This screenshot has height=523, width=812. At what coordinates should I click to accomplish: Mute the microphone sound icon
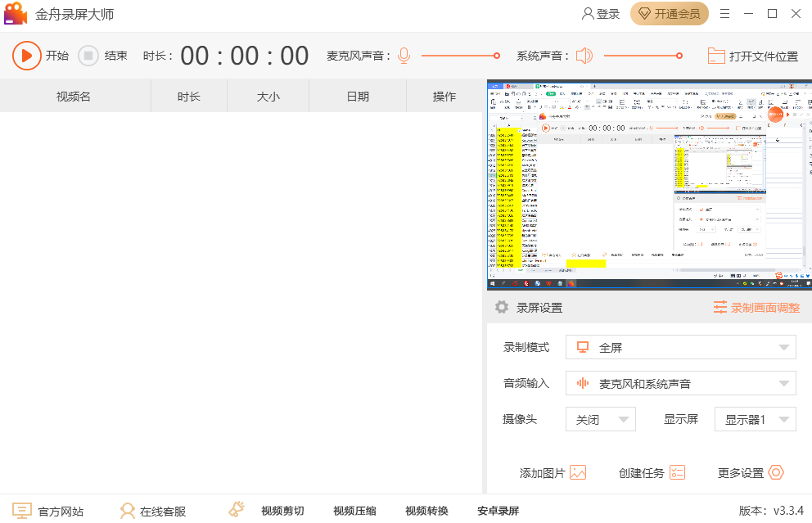coord(403,56)
